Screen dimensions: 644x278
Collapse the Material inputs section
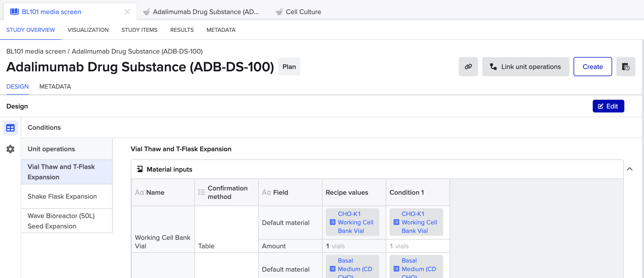[630, 169]
